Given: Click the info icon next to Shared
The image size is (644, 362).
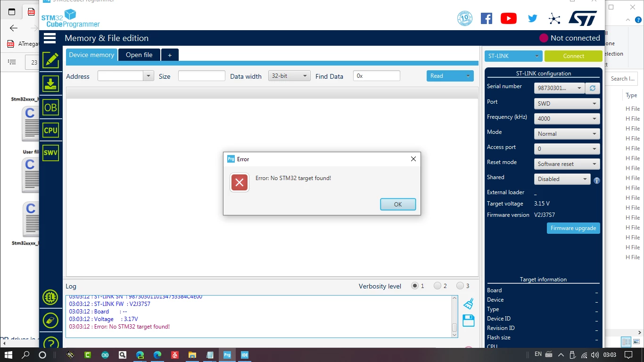Looking at the screenshot, I should 597,181.
